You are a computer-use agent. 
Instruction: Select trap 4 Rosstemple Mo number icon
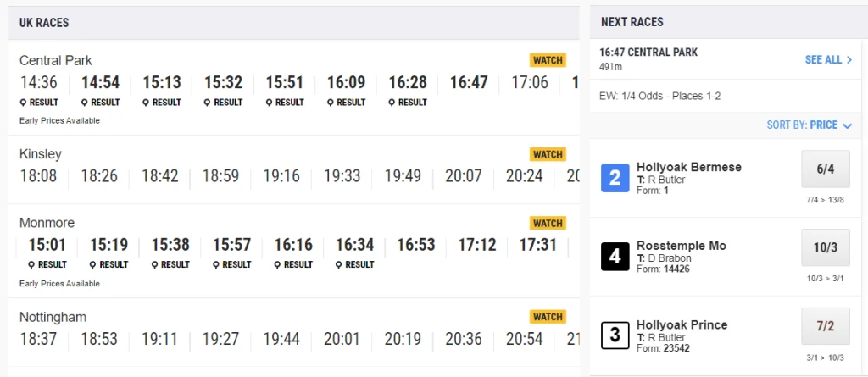point(615,257)
